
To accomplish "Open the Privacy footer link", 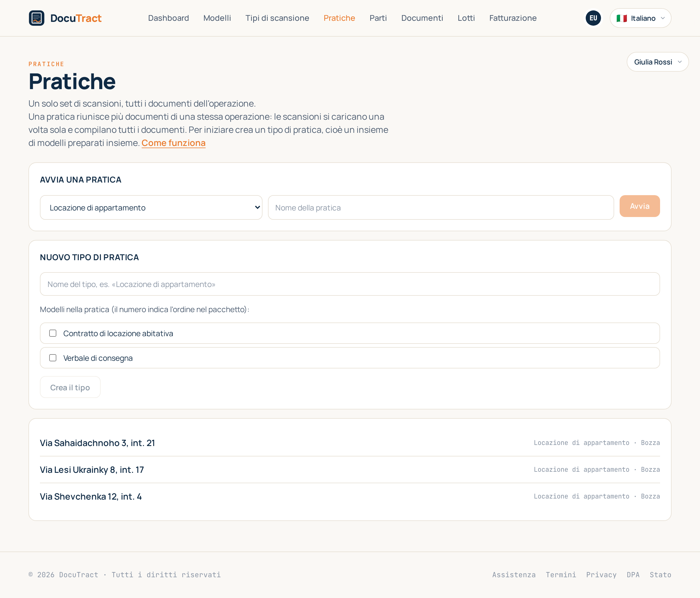I will point(601,575).
